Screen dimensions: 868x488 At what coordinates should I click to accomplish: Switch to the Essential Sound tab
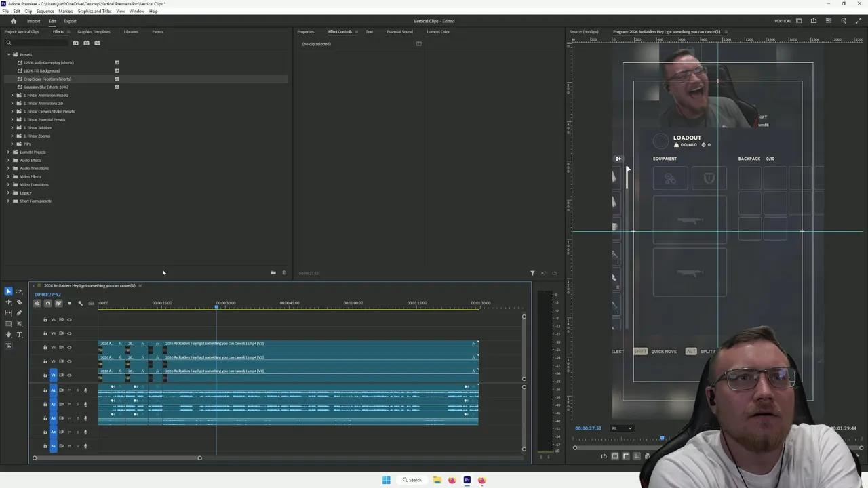pos(399,31)
